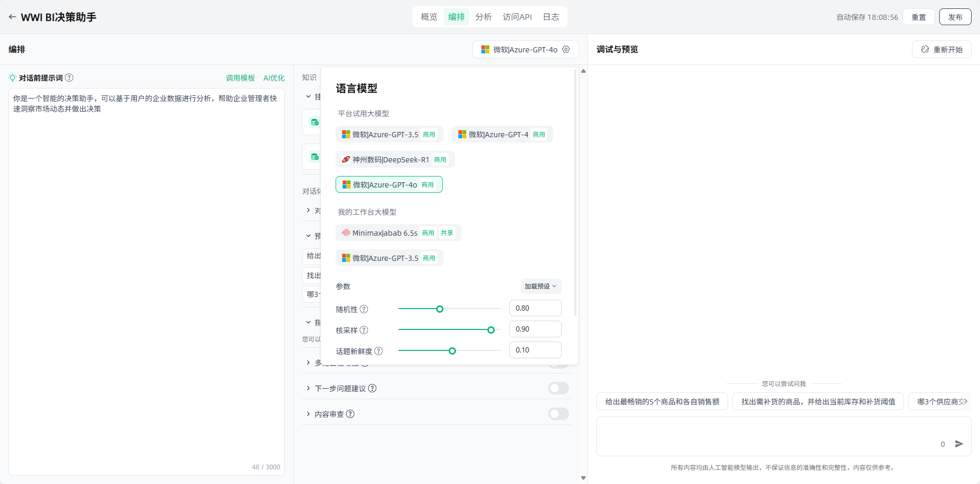Click the 随机性 slider handle
980x484 pixels.
tap(440, 309)
